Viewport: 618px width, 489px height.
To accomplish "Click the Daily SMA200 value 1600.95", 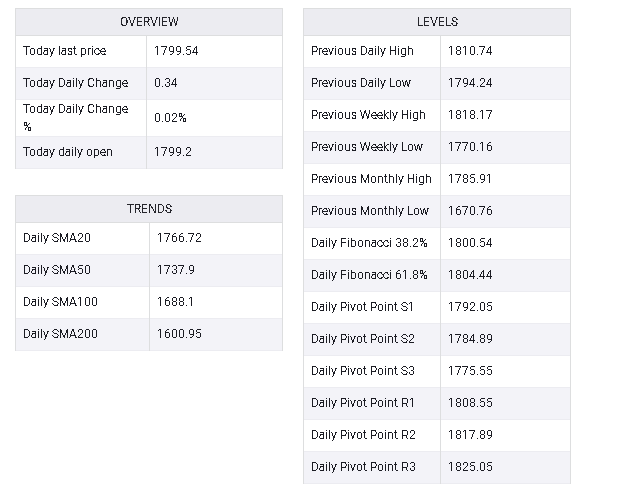I will pos(179,334).
